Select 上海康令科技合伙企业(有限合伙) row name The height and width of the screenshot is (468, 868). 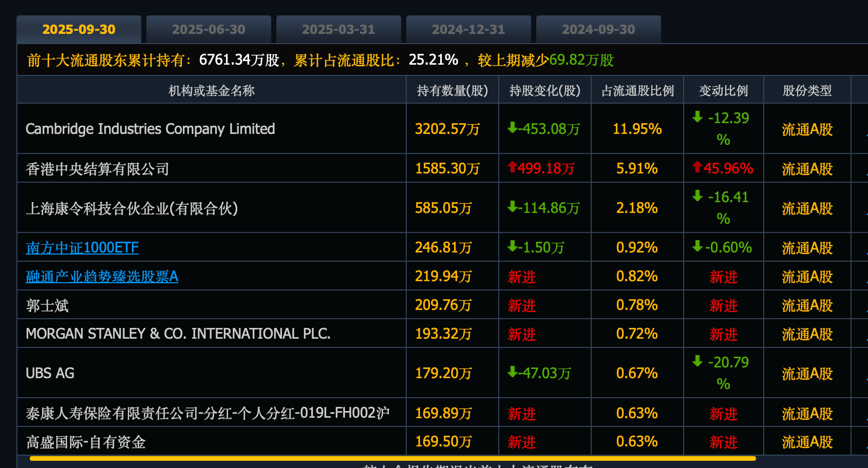click(x=132, y=208)
